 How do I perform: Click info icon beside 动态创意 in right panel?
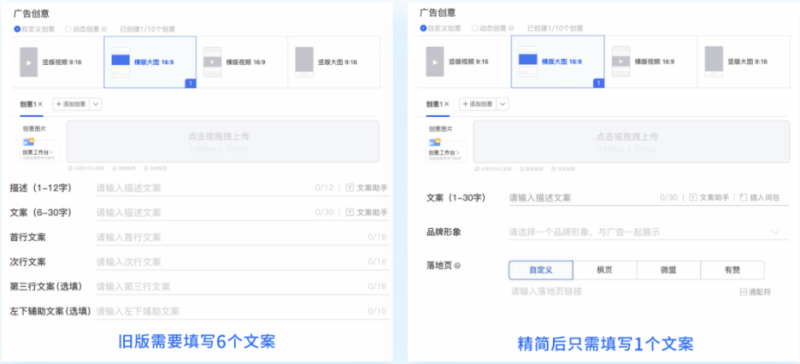click(511, 29)
